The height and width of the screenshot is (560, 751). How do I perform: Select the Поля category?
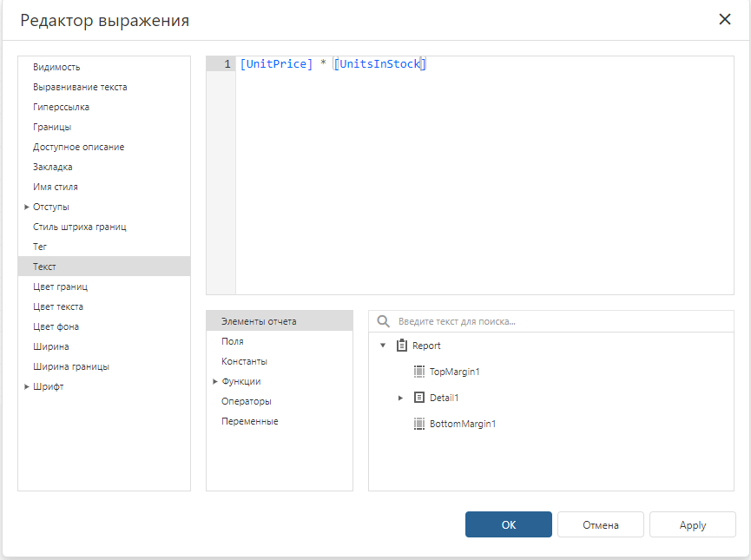click(x=280, y=341)
